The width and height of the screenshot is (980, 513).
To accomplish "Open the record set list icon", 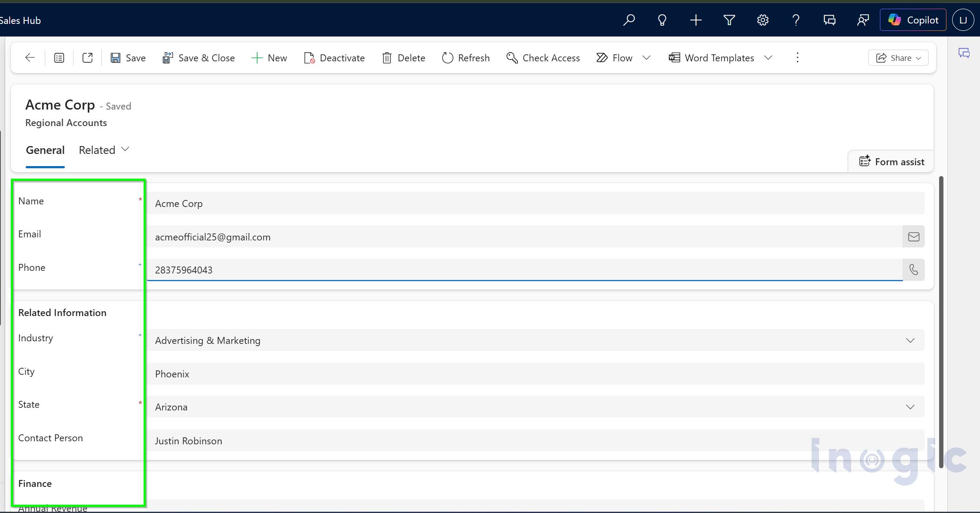I will coord(59,57).
